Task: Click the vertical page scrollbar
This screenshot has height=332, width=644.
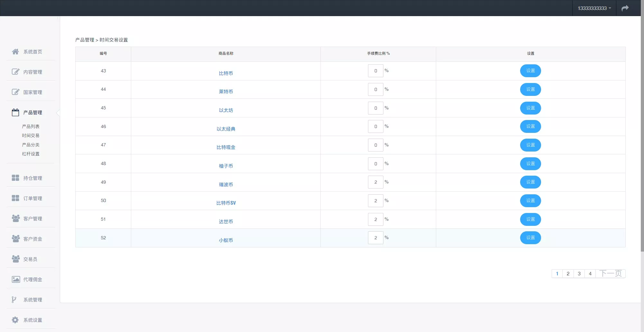Action: click(x=642, y=129)
